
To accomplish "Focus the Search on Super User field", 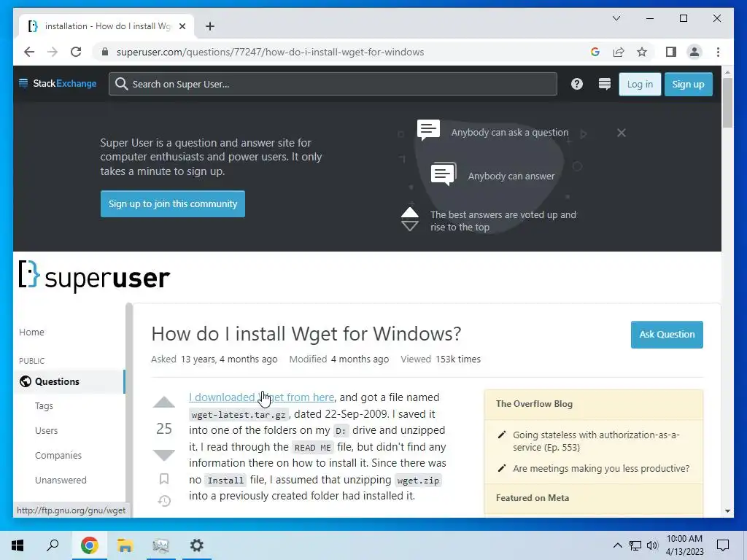I will point(333,84).
